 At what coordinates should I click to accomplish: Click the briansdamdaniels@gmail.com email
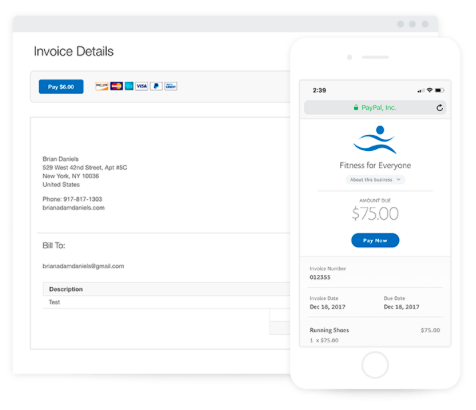(83, 266)
